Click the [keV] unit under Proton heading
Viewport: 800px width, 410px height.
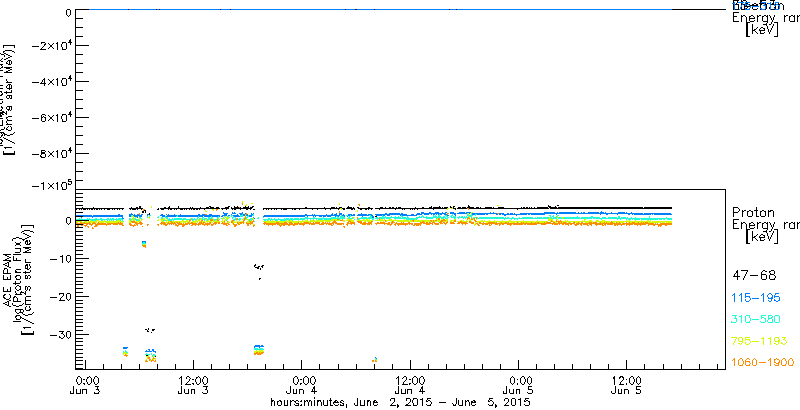[762, 237]
